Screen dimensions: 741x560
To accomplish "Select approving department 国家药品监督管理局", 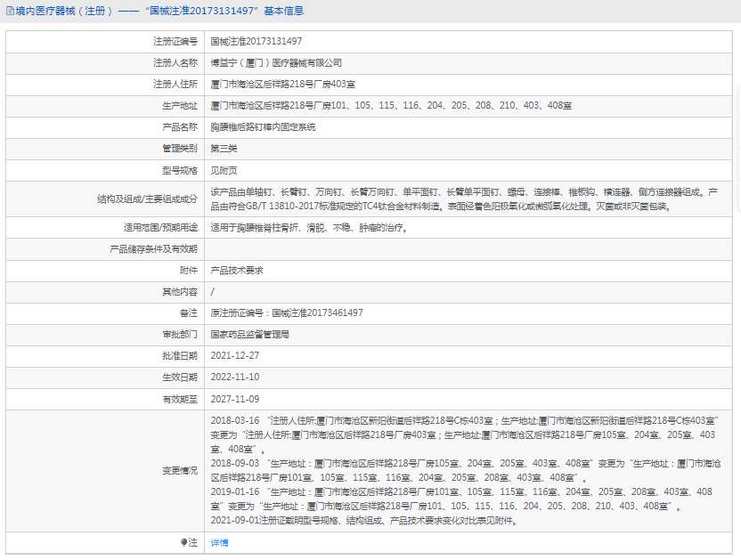I will (249, 335).
